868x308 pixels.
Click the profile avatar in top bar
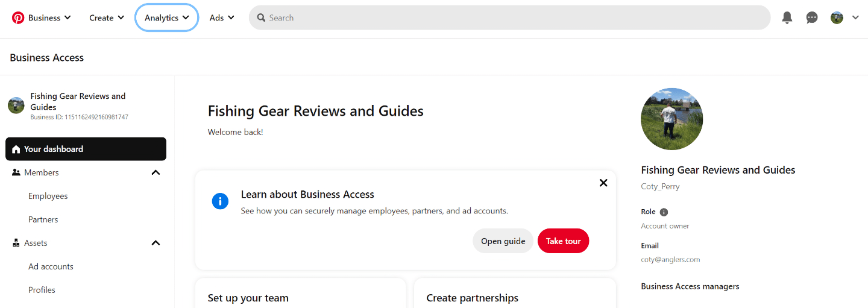point(837,17)
